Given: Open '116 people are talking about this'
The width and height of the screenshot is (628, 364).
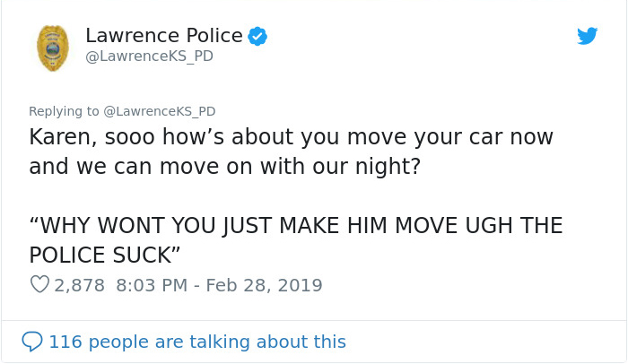Looking at the screenshot, I should (x=197, y=342).
